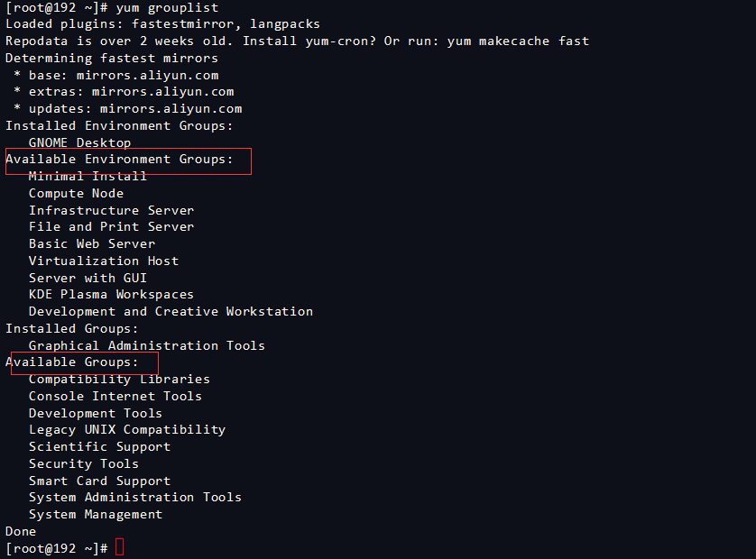Click the 'Server with GUI' entry
This screenshot has width=756, height=559.
pos(88,278)
